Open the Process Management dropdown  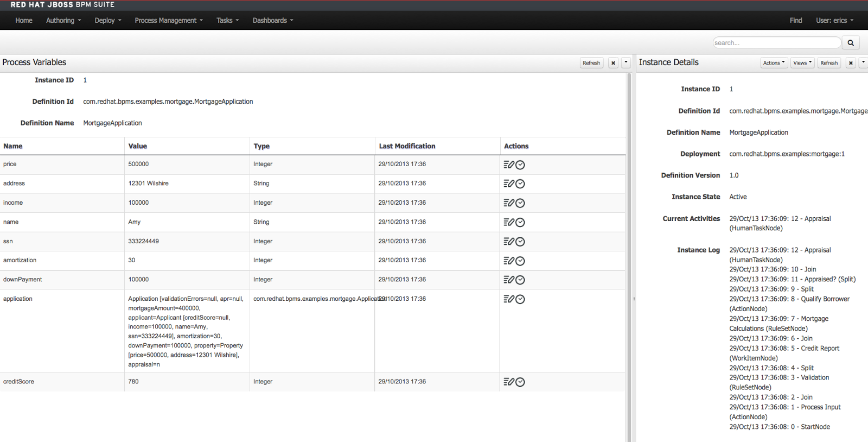(x=169, y=21)
